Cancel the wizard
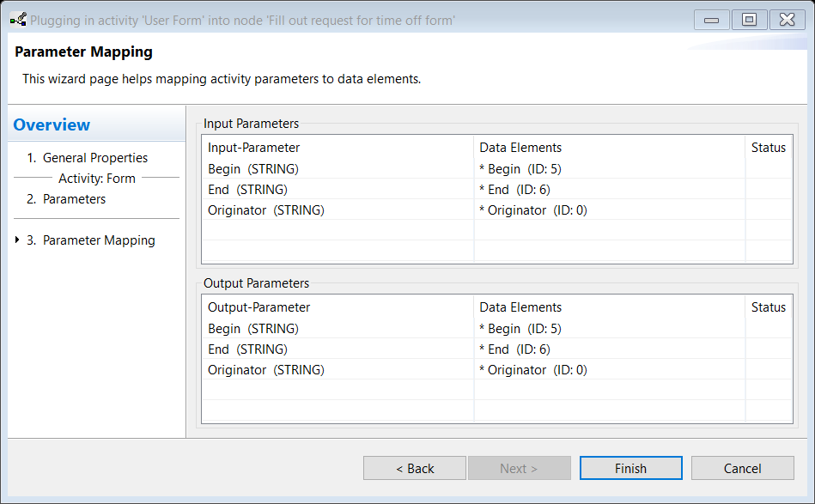The image size is (815, 504). [742, 468]
